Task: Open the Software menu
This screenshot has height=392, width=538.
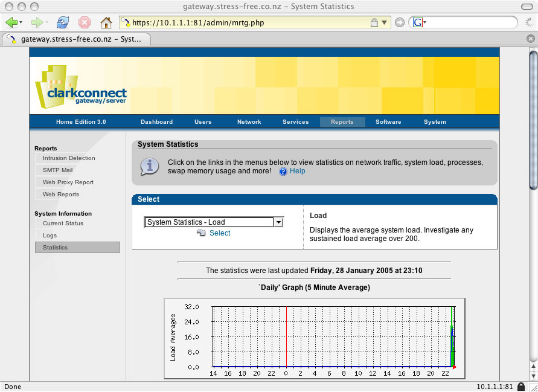Action: pyautogui.click(x=388, y=122)
